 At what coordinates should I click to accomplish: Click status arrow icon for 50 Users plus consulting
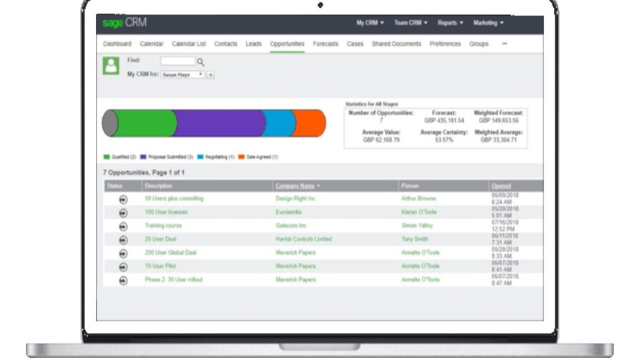tap(123, 199)
